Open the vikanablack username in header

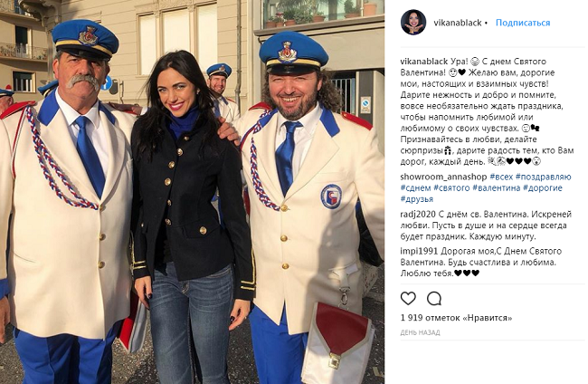coord(458,23)
